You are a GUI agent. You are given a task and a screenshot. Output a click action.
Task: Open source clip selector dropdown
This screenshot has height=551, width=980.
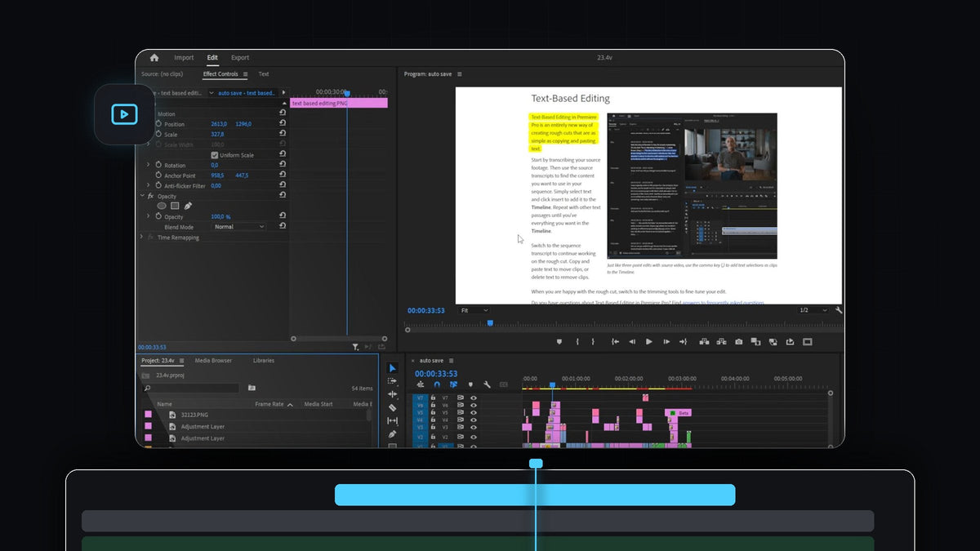coord(212,93)
